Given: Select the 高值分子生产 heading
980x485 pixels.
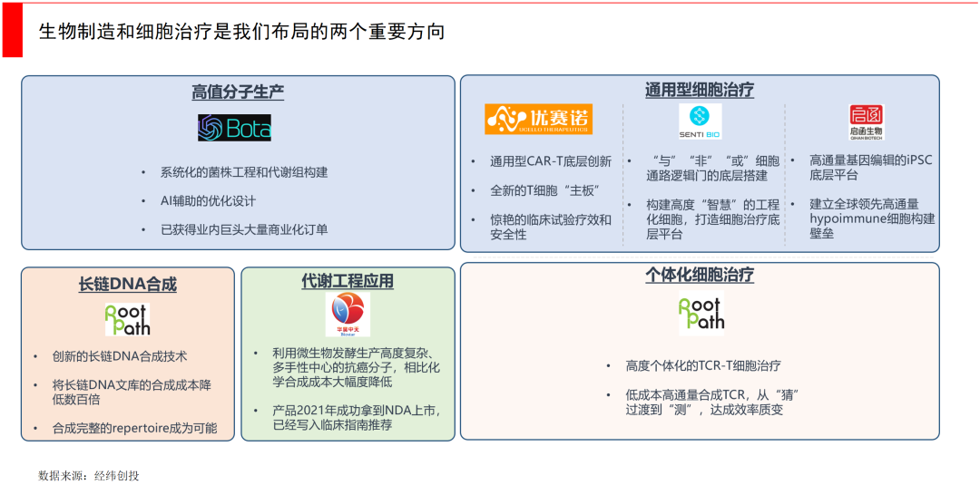Looking at the screenshot, I should click(238, 92).
